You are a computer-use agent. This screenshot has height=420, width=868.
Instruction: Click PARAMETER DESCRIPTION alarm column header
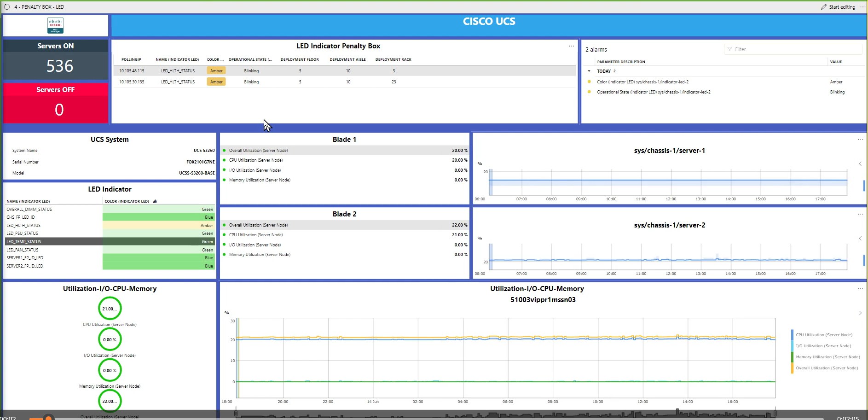click(x=621, y=62)
